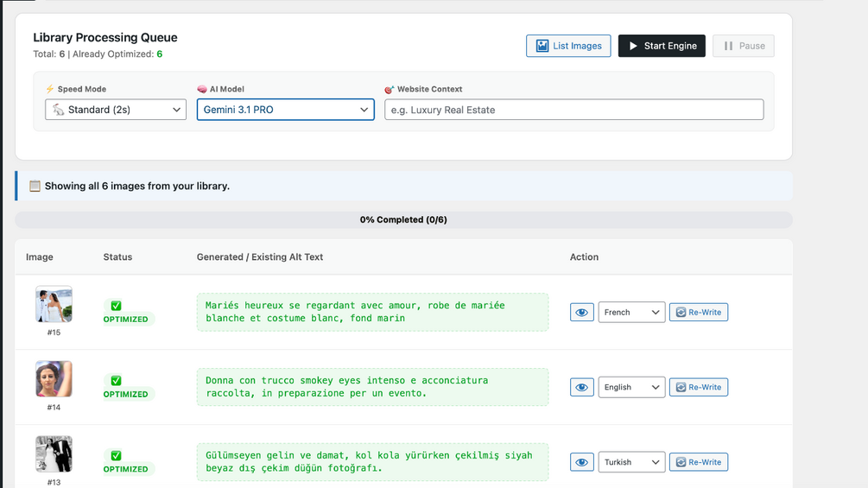Expand the AI Model dropdown
Image resolution: width=868 pixels, height=488 pixels.
coord(286,110)
